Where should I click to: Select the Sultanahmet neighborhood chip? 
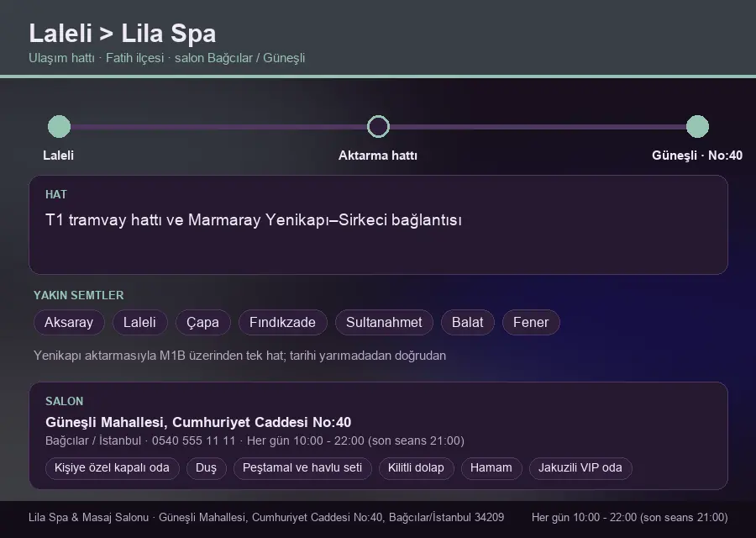(x=384, y=322)
